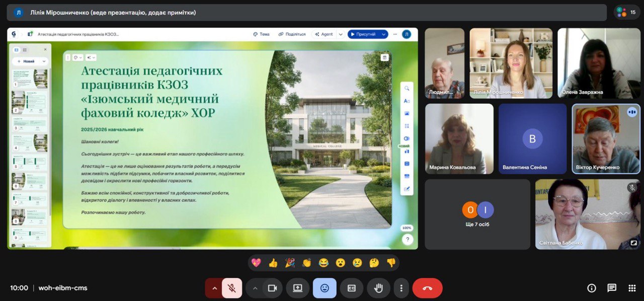Viewport: 644px width, 301px height.
Task: Open more options three-dot menu
Action: click(401, 288)
